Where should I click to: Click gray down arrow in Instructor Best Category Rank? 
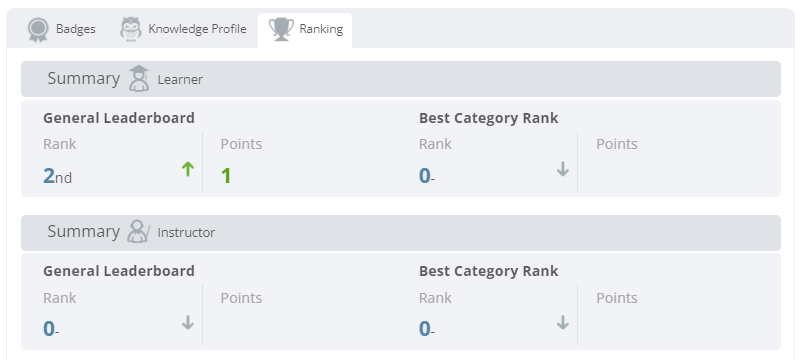[563, 323]
